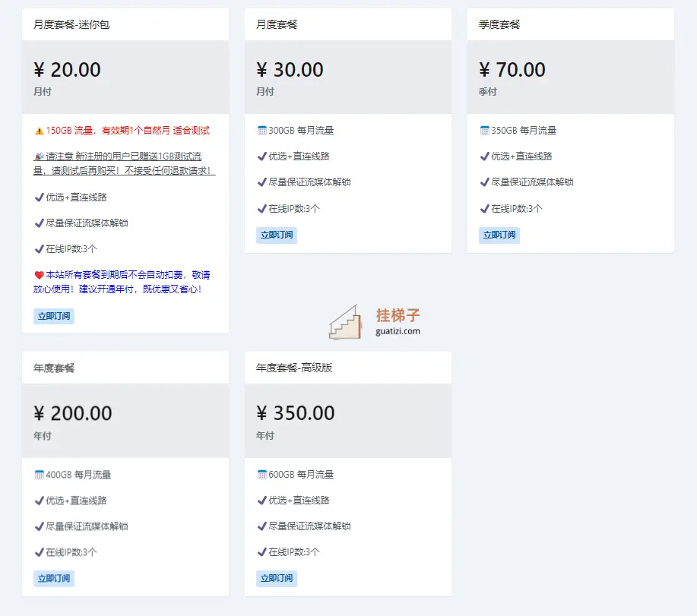Click calendar icon next to 300GB 每月流量
The width and height of the screenshot is (697, 616).
261,131
